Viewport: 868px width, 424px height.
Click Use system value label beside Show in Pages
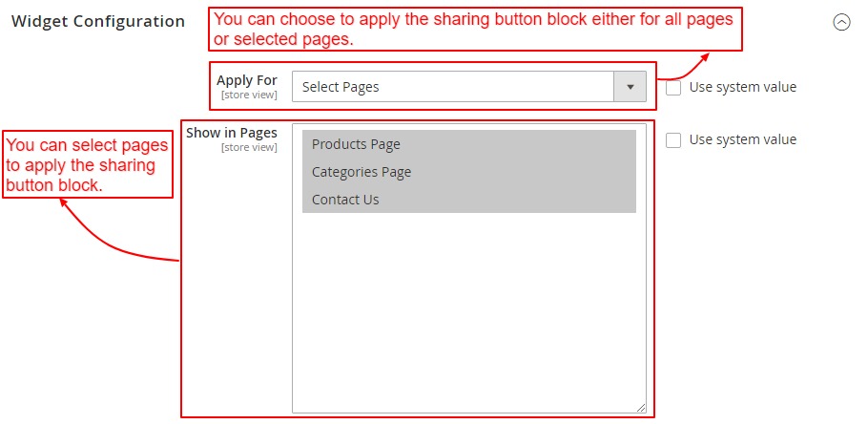(x=742, y=140)
